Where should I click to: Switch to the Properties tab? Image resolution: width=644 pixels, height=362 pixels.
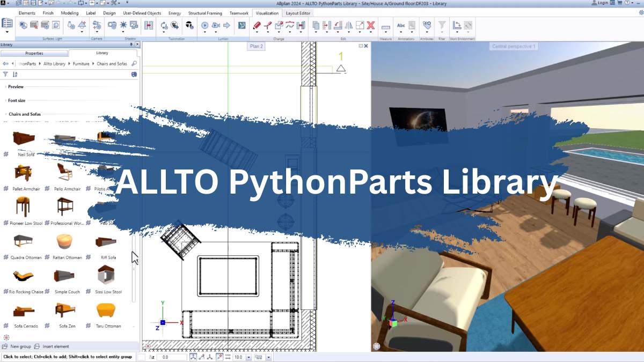click(34, 53)
